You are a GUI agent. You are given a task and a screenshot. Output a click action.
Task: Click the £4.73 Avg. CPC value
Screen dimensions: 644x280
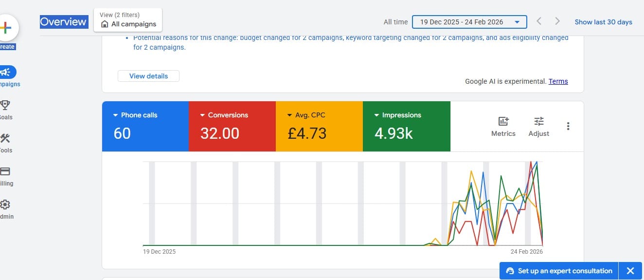point(307,133)
